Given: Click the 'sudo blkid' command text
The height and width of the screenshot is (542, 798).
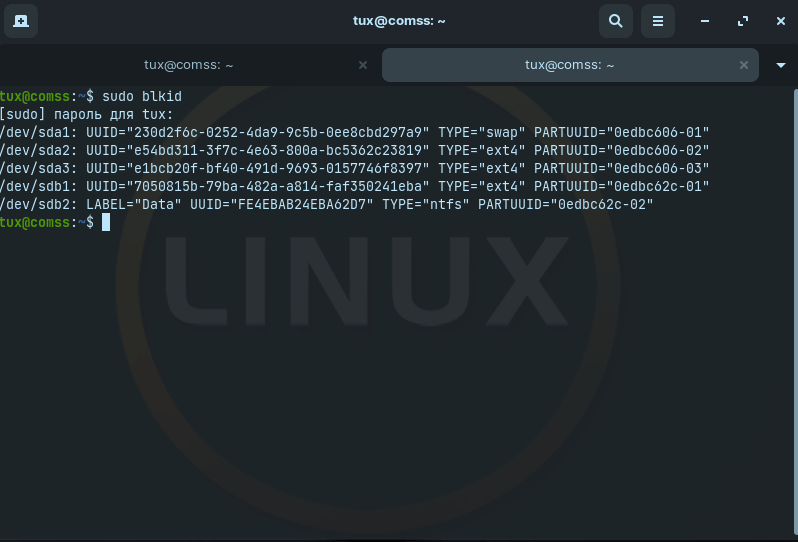Looking at the screenshot, I should (x=142, y=96).
